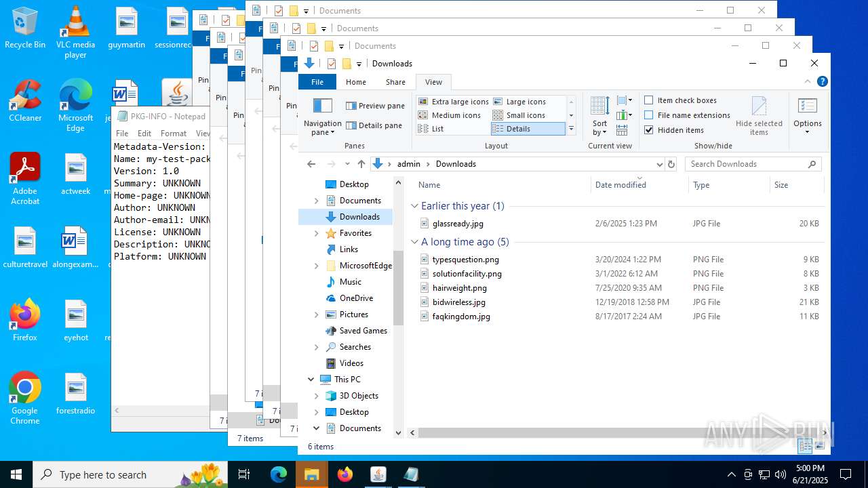
Task: Open Firefox from the taskbar
Action: click(345, 474)
